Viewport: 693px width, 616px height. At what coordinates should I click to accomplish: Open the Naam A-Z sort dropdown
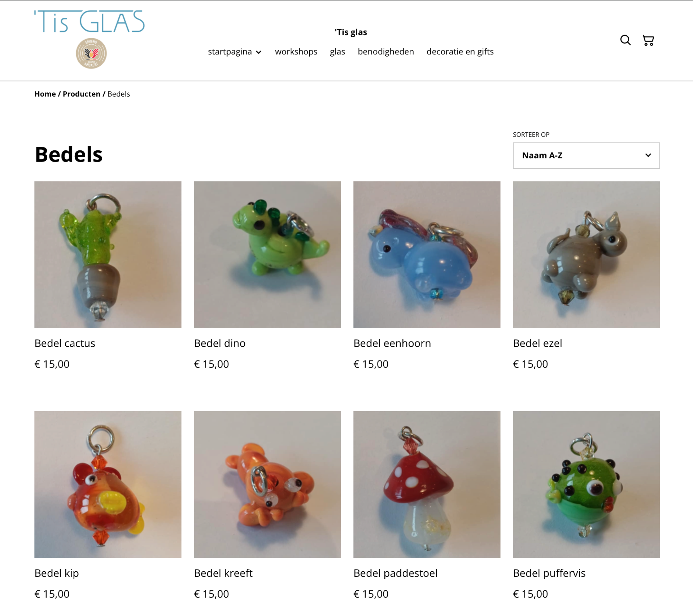click(x=586, y=155)
